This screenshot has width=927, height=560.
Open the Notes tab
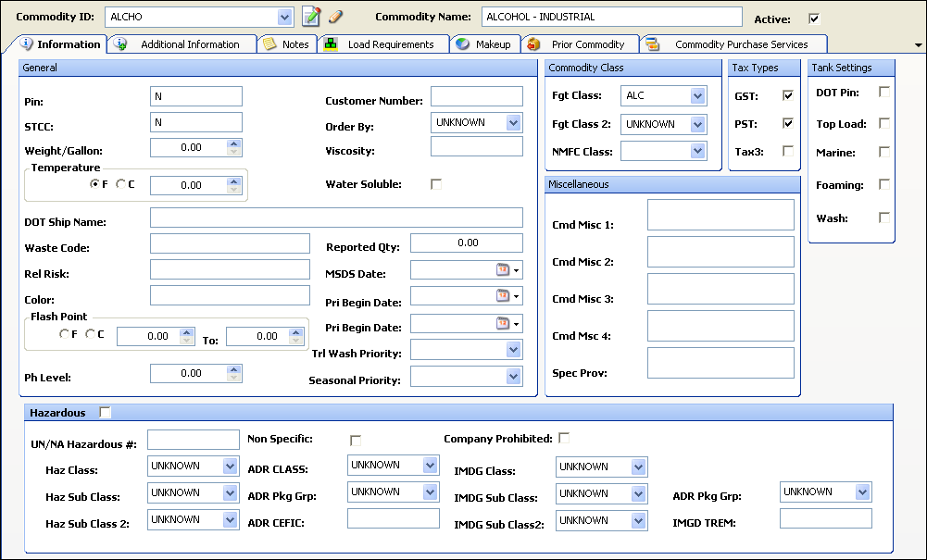286,44
